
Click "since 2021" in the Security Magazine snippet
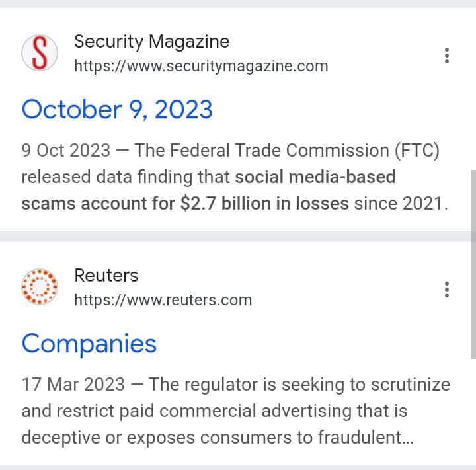pos(399,203)
